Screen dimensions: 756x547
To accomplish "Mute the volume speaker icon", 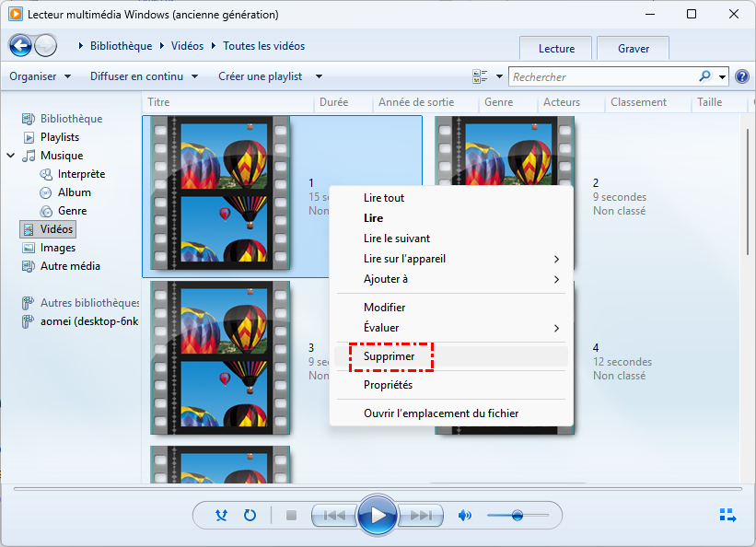I will point(465,516).
